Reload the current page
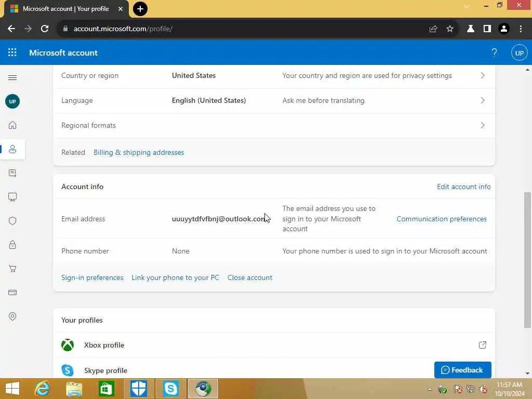The width and height of the screenshot is (532, 399). tap(45, 29)
